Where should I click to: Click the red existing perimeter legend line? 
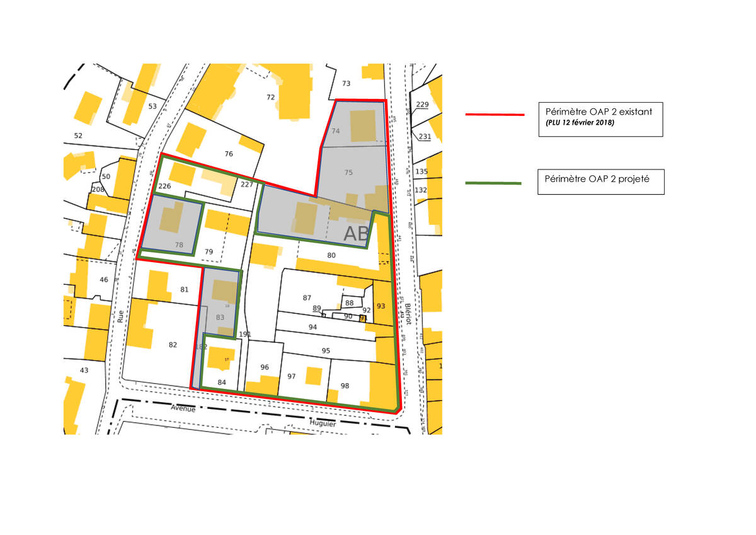click(495, 115)
